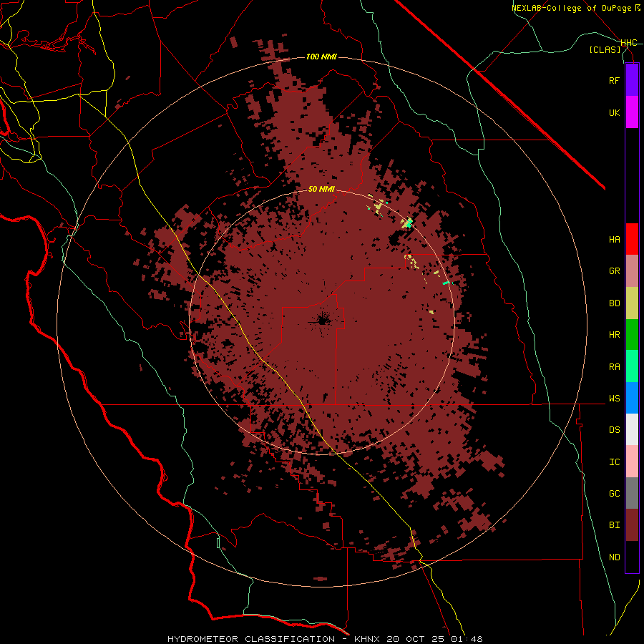The image size is (644, 644).
Task: Click the RA legend label
Action: coord(614,367)
